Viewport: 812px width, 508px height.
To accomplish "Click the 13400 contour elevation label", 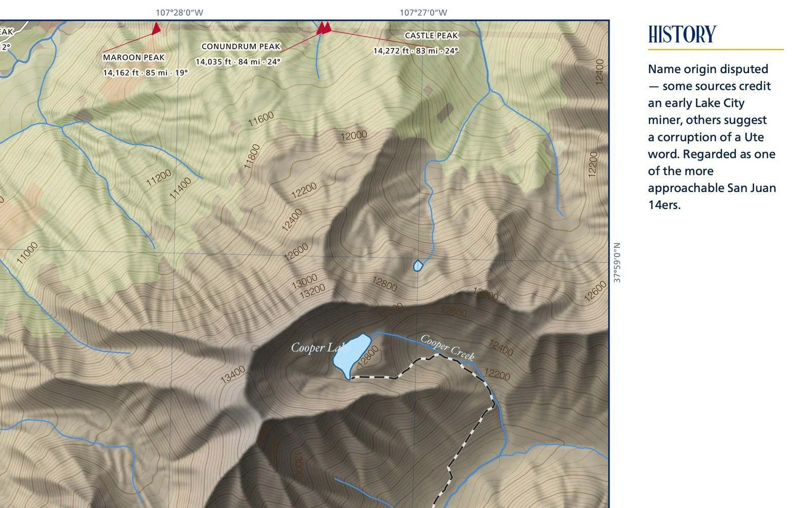I will [x=233, y=375].
